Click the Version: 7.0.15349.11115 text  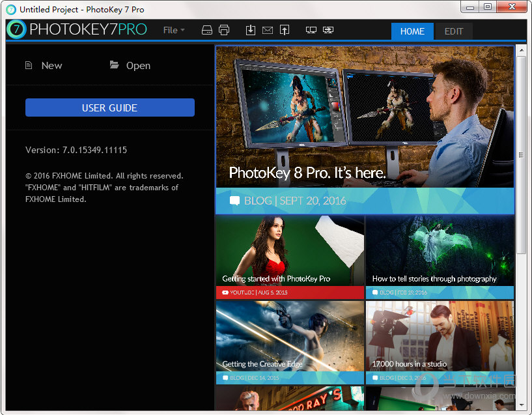(76, 150)
